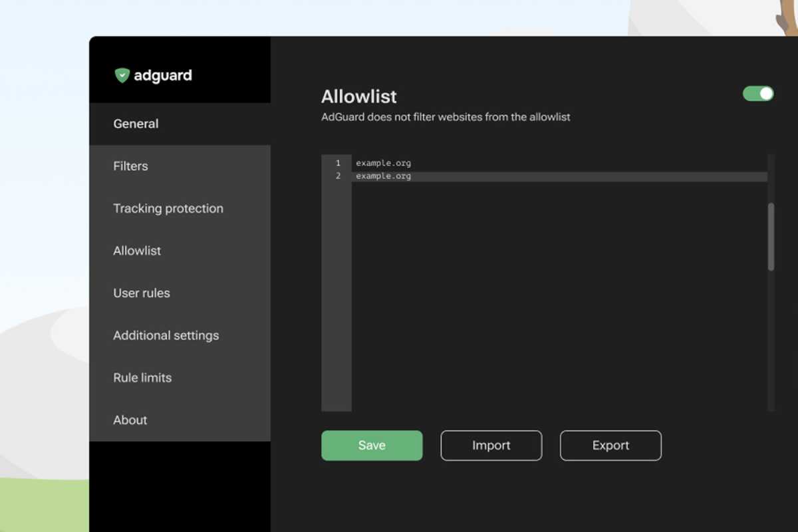Place cursor on first example.org line
This screenshot has width=798, height=532.
[x=384, y=163]
